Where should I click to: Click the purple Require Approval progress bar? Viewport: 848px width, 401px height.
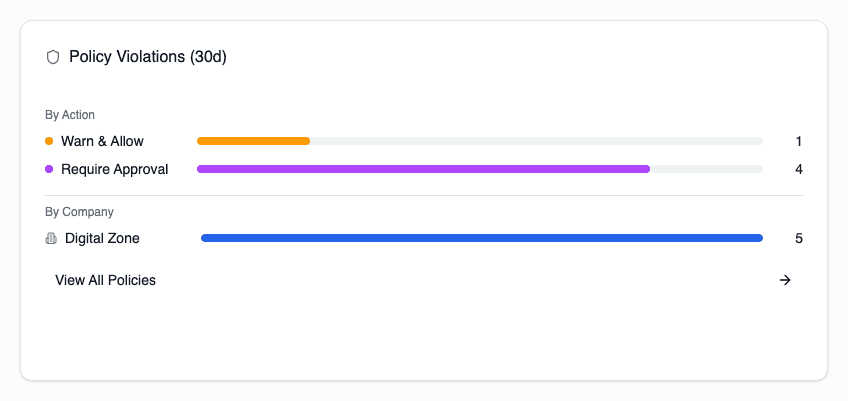pos(423,169)
